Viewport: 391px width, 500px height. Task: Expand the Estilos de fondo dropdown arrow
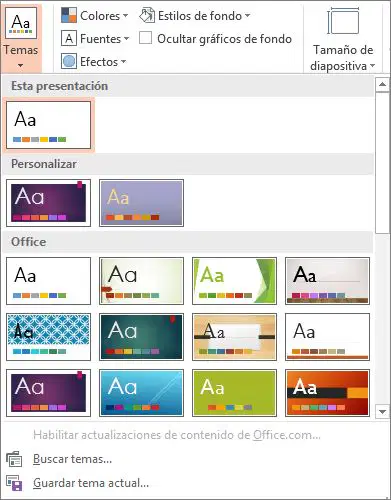[x=247, y=15]
